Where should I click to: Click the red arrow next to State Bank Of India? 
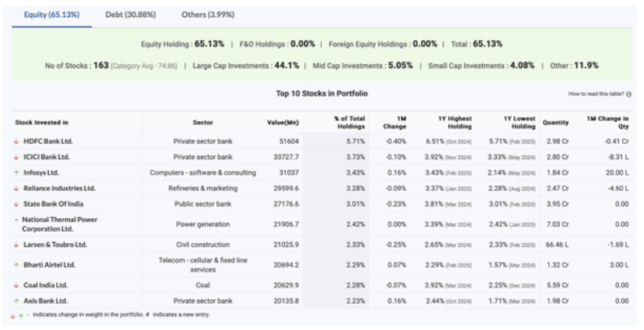[x=16, y=204]
